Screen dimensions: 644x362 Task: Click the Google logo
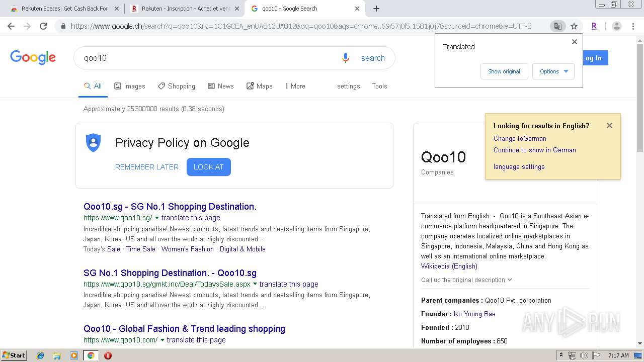(x=33, y=57)
